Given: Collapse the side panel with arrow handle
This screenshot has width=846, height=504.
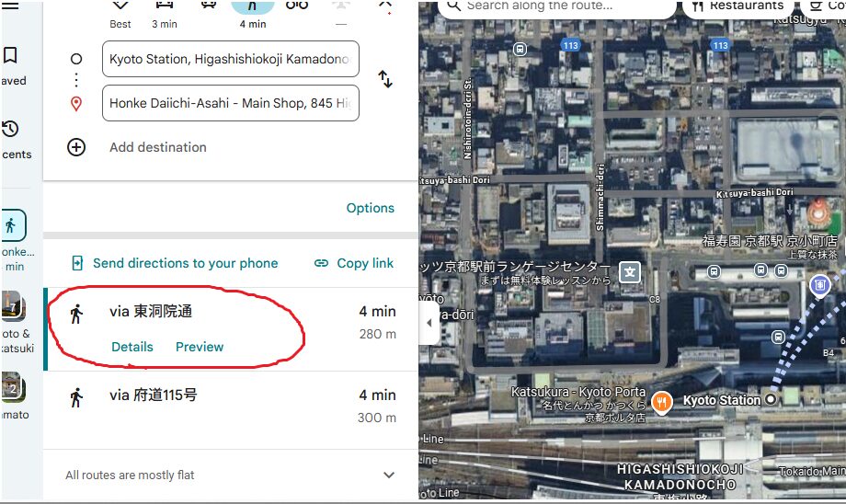Looking at the screenshot, I should 429,323.
